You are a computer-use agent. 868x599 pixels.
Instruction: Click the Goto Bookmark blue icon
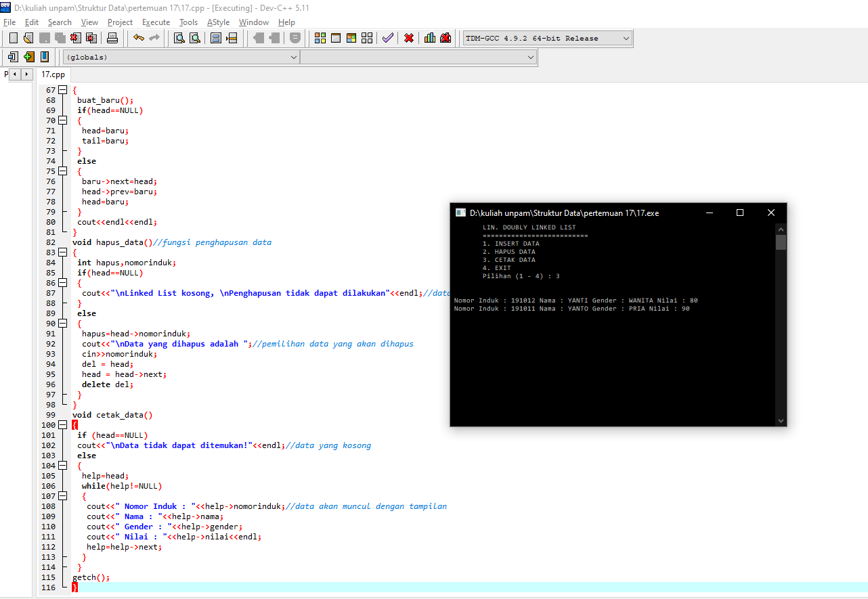(44, 57)
